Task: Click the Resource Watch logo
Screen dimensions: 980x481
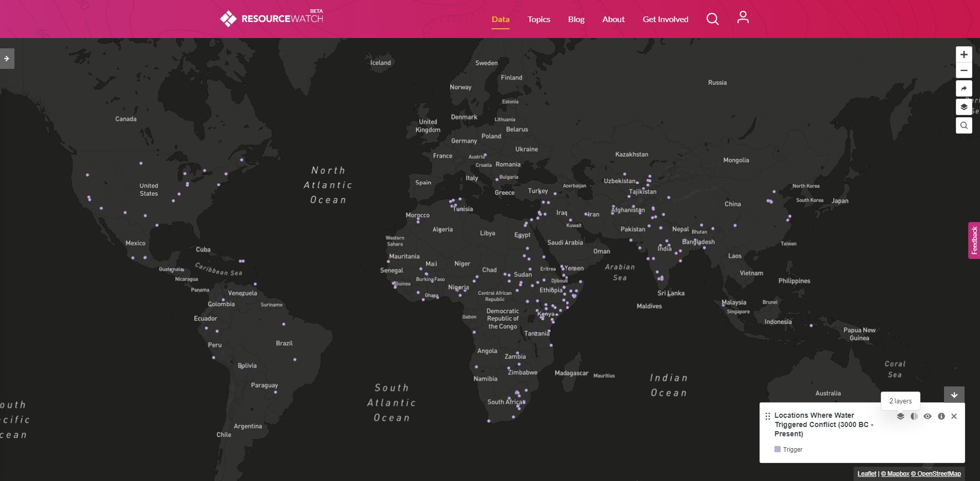Action: tap(271, 18)
